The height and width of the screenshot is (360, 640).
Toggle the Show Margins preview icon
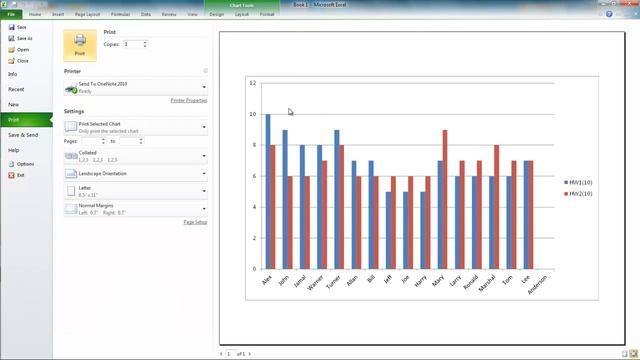click(624, 353)
